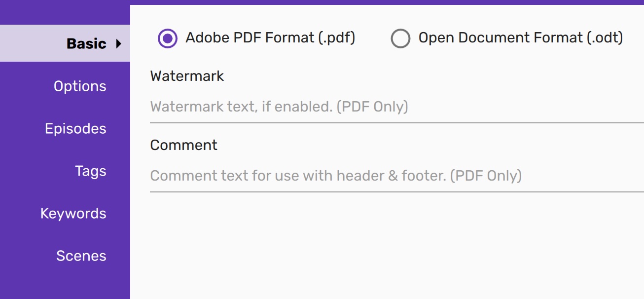Show the Keywords tab
Screen dimensions: 644x299
(x=73, y=214)
